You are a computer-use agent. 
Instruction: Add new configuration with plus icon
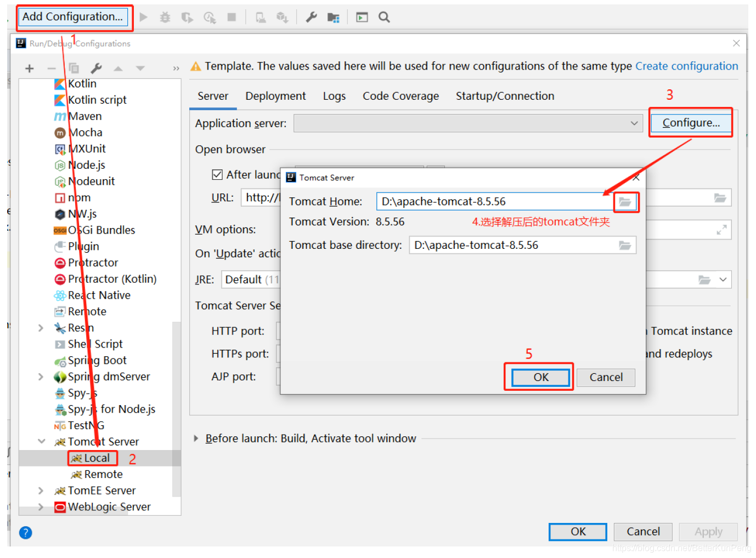coord(30,69)
